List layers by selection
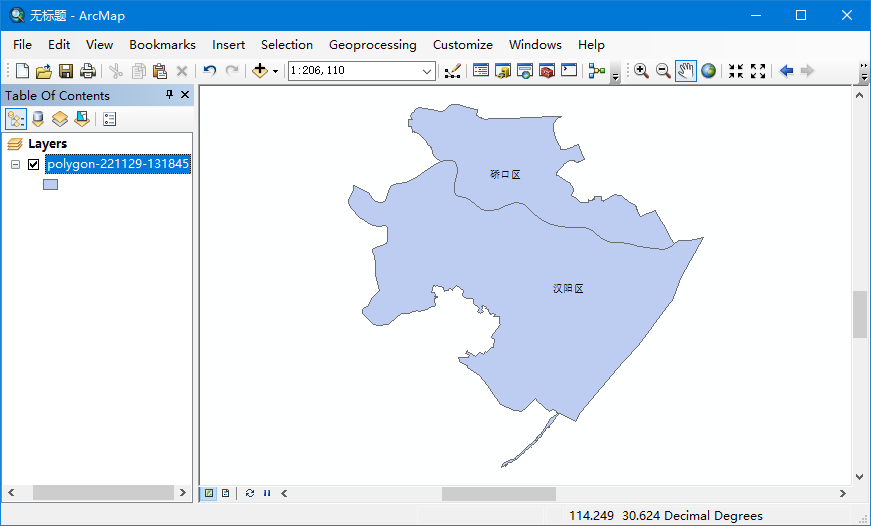This screenshot has height=526, width=871. 82,119
